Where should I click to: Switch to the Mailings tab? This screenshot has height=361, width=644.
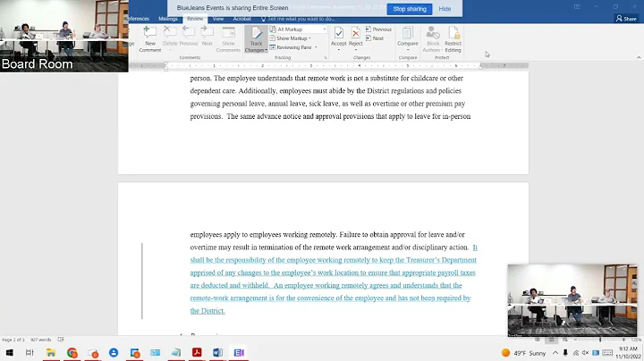pos(168,19)
